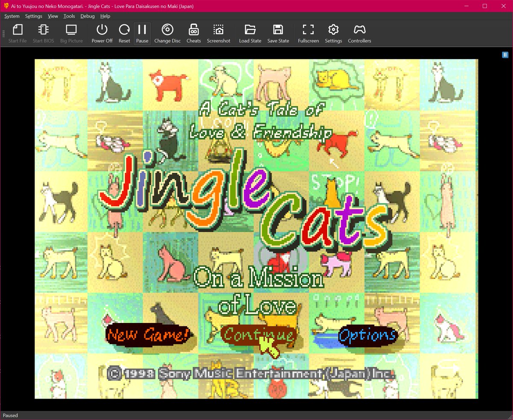Open the Change Disc option
This screenshot has height=420, width=513.
[x=168, y=34]
